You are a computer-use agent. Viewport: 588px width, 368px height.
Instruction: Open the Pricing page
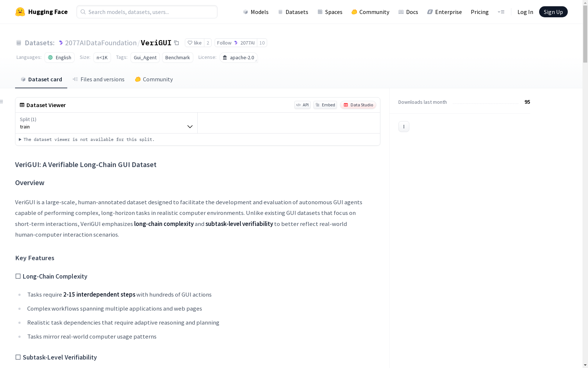480,12
